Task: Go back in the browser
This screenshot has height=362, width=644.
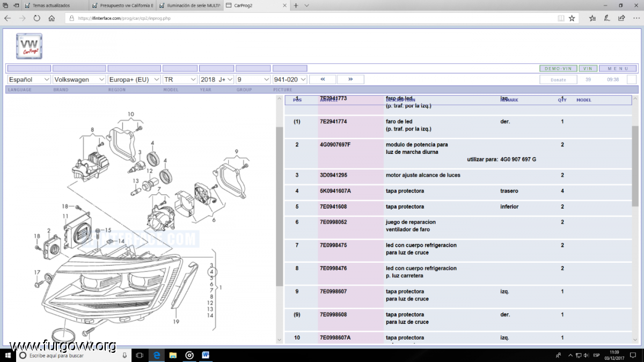Action: tap(8, 18)
